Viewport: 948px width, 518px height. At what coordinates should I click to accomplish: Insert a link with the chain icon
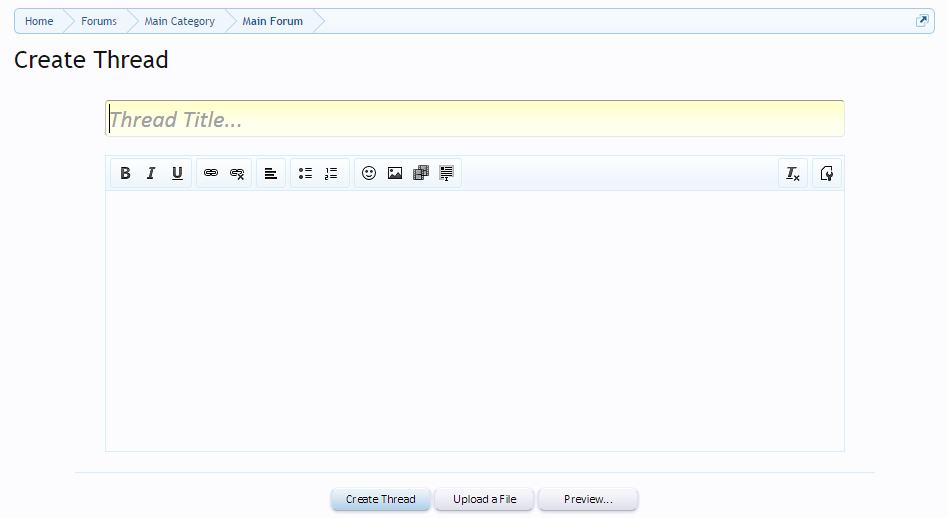(x=210, y=173)
